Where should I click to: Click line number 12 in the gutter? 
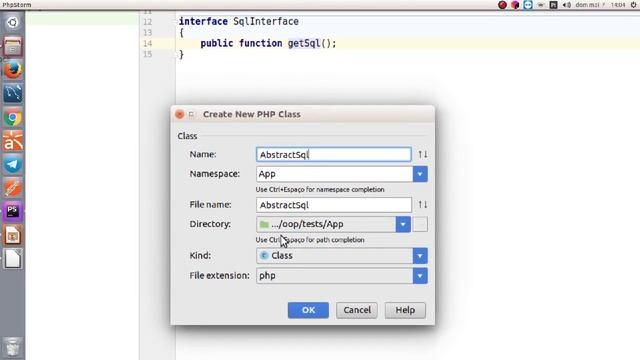click(x=147, y=22)
